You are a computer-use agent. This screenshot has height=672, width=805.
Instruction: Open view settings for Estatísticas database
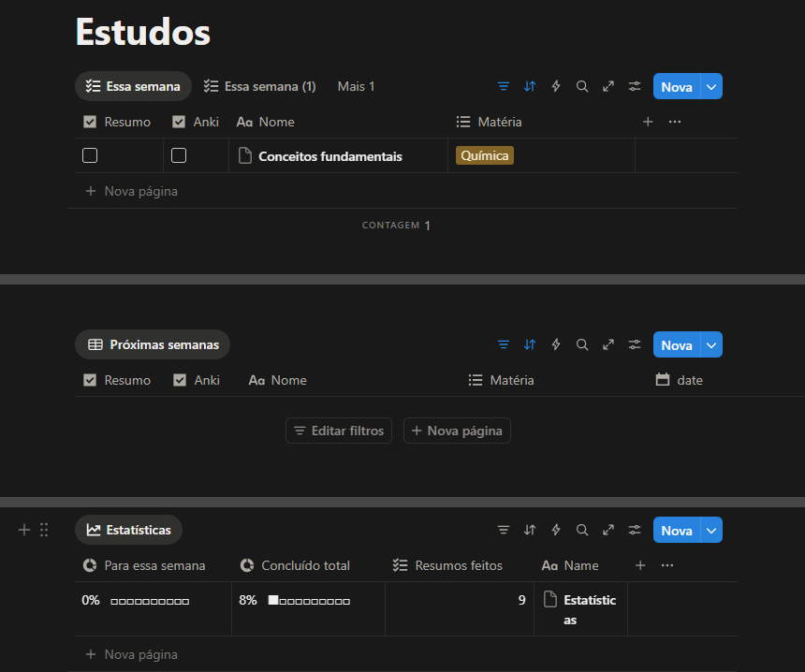(635, 530)
